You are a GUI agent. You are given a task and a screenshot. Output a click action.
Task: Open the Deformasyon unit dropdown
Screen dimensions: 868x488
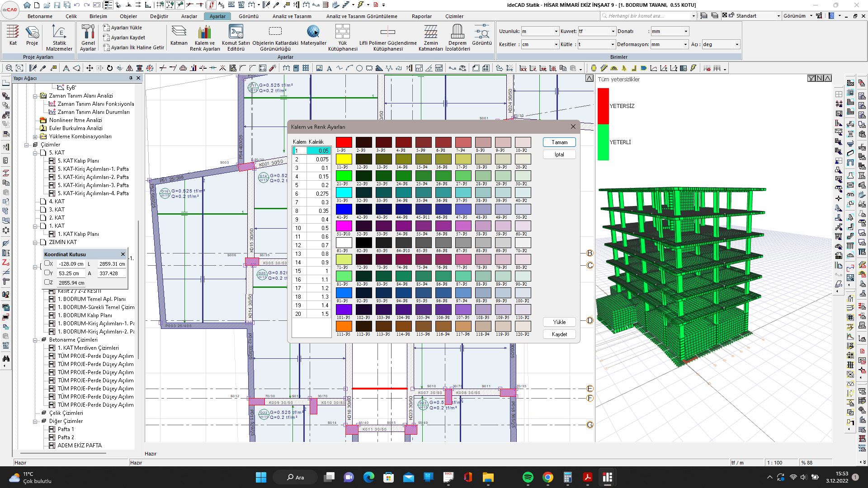pyautogui.click(x=686, y=44)
